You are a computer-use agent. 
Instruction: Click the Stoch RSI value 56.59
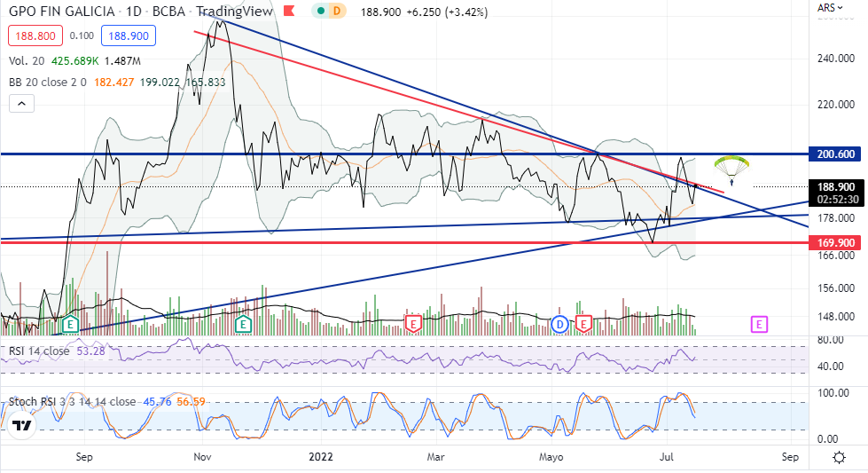tap(191, 401)
